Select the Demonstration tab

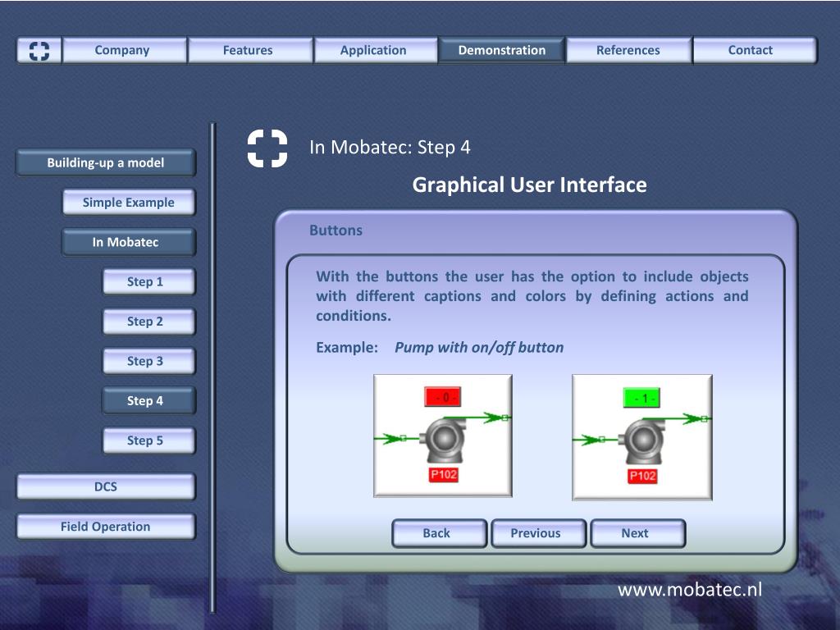pyautogui.click(x=501, y=50)
